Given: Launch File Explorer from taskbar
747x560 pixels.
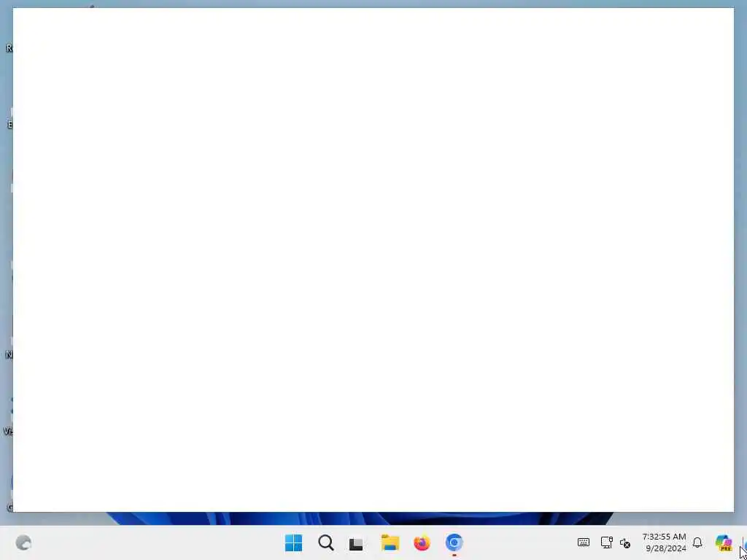Looking at the screenshot, I should [x=390, y=542].
